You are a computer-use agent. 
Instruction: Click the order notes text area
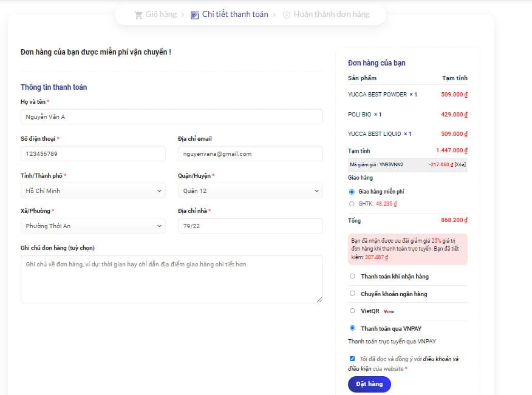click(x=171, y=279)
